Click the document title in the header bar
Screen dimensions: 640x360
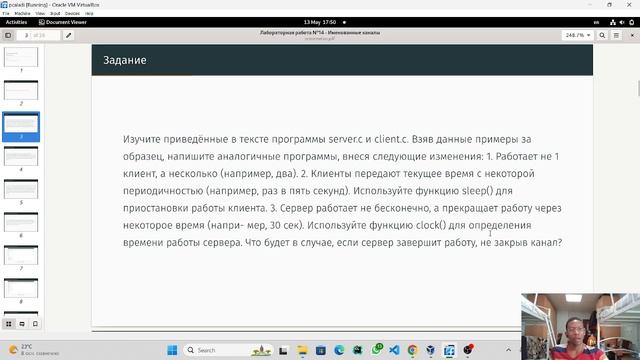(x=320, y=33)
